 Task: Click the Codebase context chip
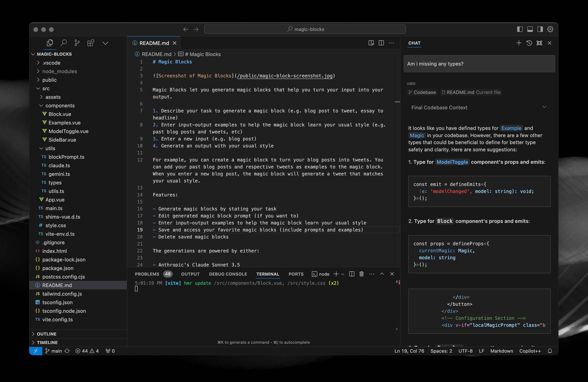coord(422,92)
